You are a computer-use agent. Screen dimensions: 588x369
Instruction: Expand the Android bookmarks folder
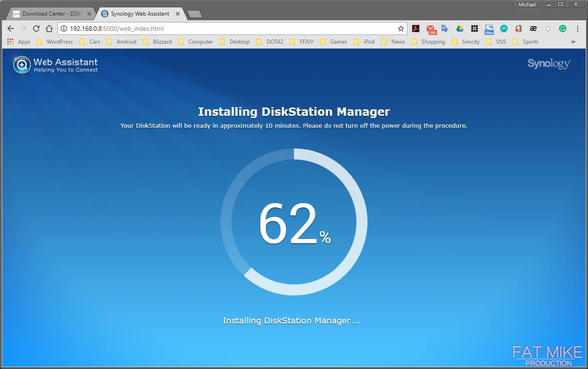(121, 42)
